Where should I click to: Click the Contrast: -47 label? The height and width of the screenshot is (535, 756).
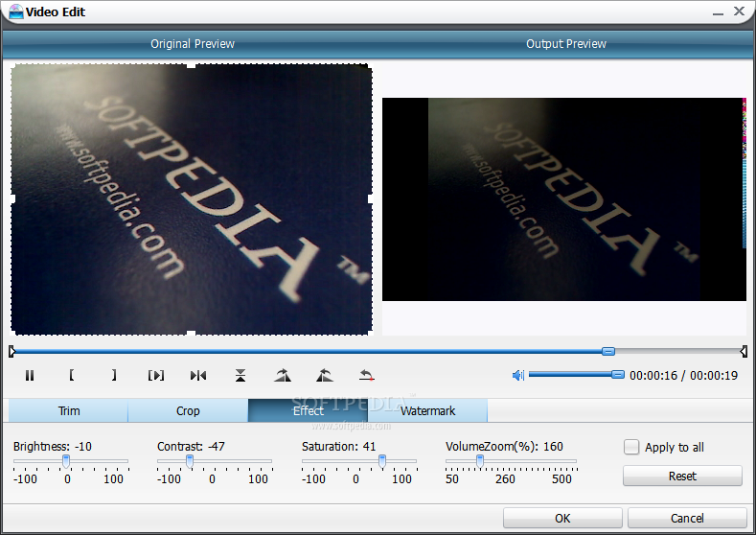point(191,446)
